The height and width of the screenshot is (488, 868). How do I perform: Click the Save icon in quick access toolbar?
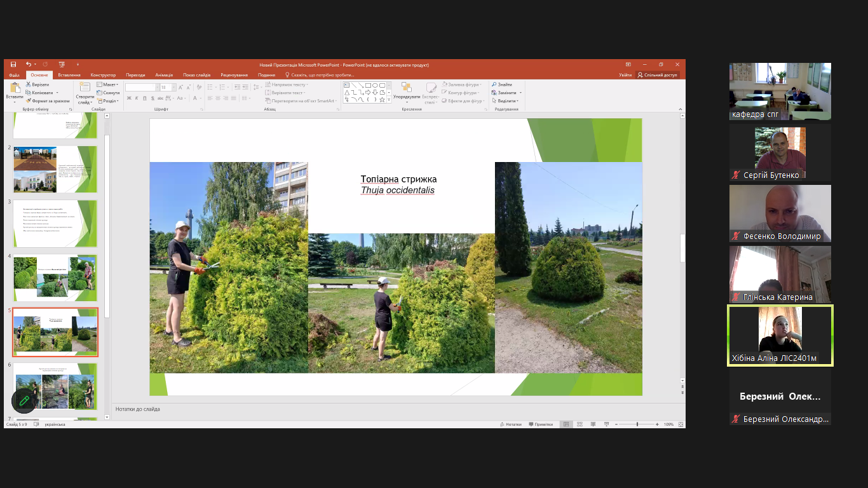tap(13, 64)
